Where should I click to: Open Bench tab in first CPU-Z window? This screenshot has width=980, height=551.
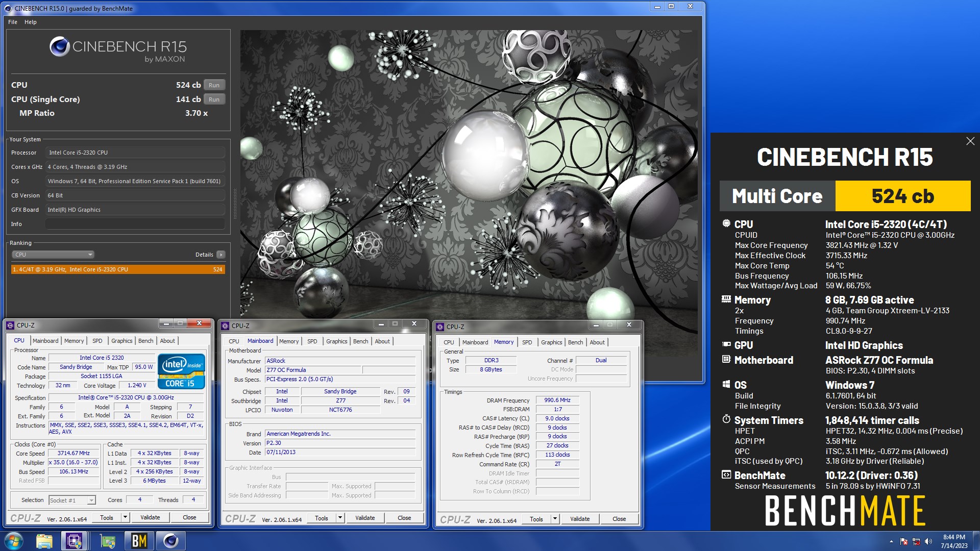[x=146, y=341]
